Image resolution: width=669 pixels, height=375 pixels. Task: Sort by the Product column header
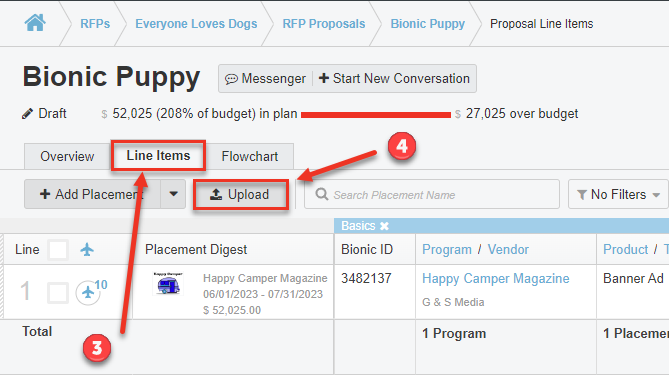pyautogui.click(x=625, y=250)
